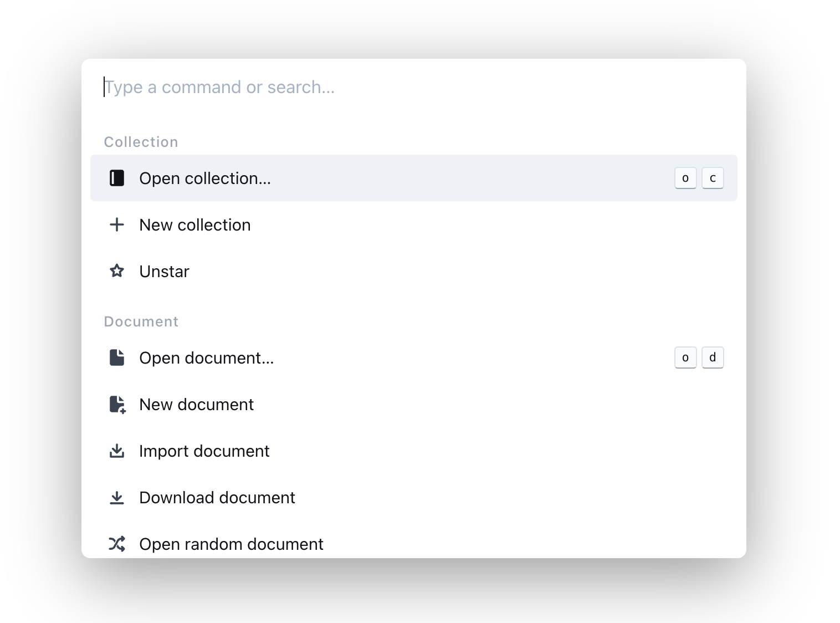
Task: Click the collection icon beside Open collection
Action: [117, 178]
